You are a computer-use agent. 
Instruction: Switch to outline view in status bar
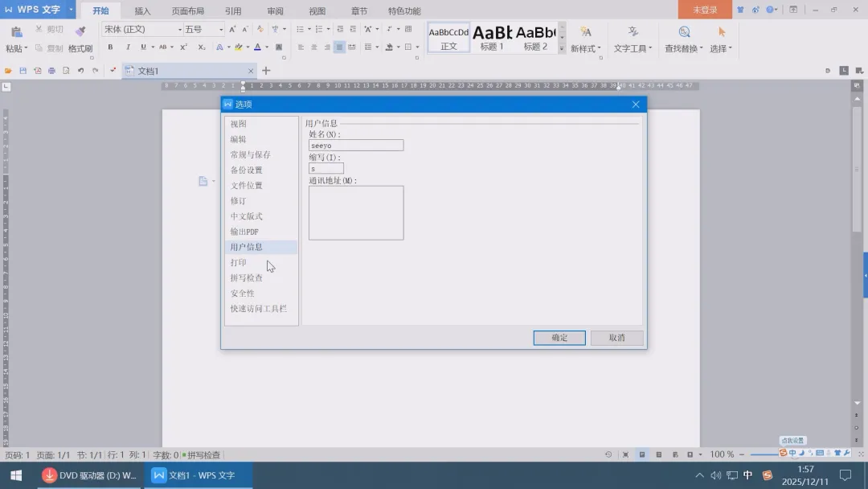pyautogui.click(x=659, y=454)
